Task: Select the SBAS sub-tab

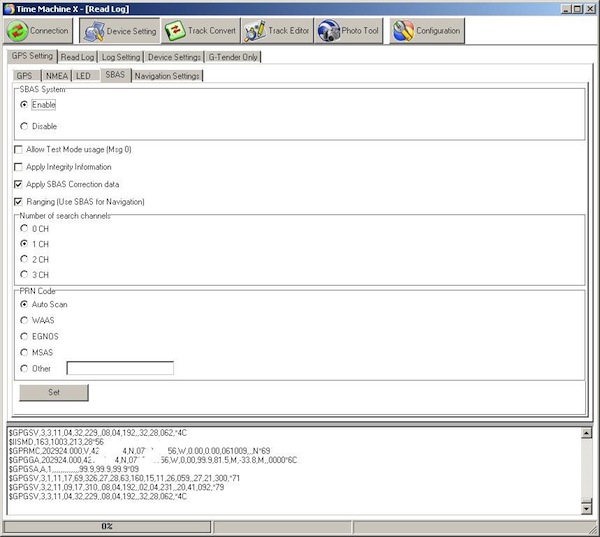Action: point(115,75)
